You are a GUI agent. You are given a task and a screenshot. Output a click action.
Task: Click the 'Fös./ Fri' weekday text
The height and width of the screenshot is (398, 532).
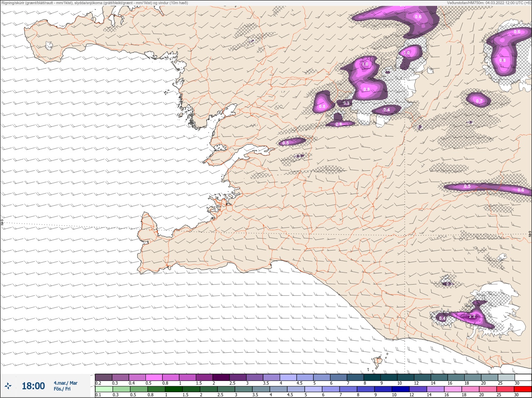click(62, 389)
